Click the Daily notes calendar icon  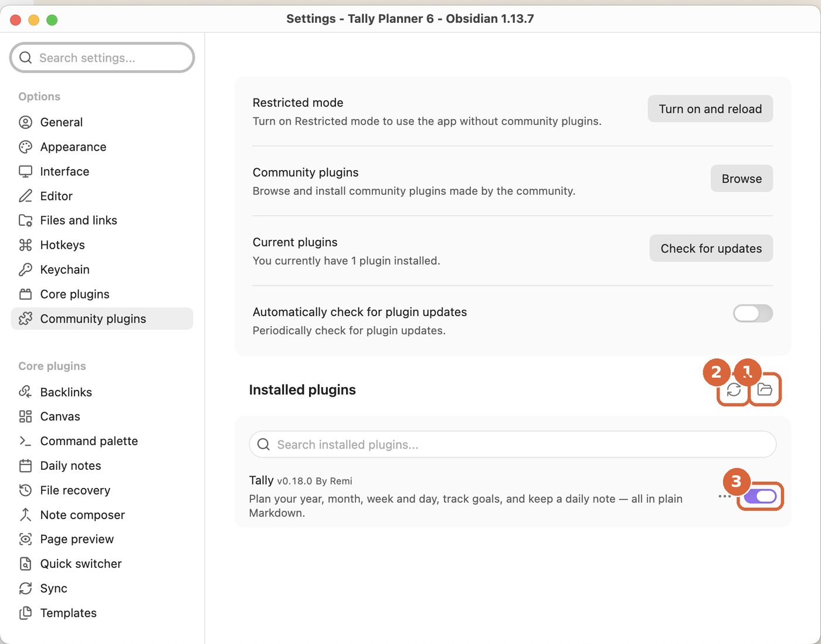coord(25,466)
